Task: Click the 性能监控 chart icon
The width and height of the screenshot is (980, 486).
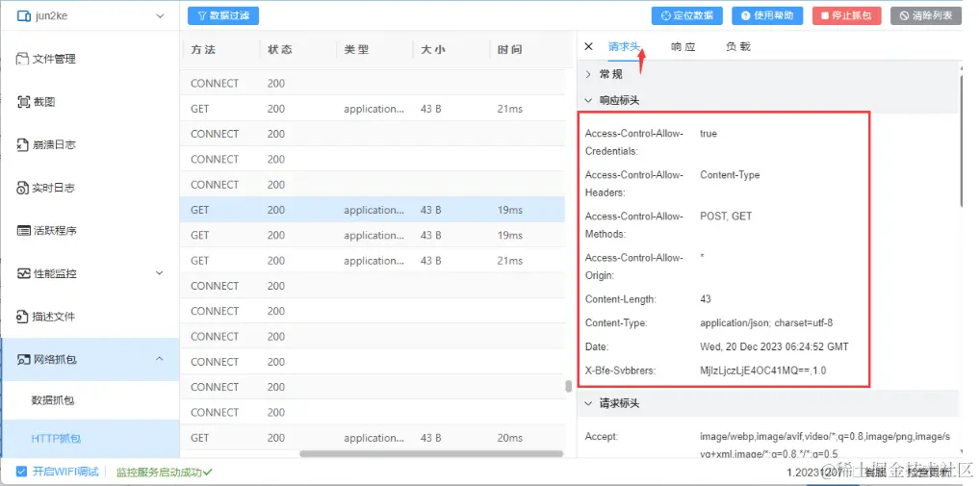Action: click(x=23, y=273)
